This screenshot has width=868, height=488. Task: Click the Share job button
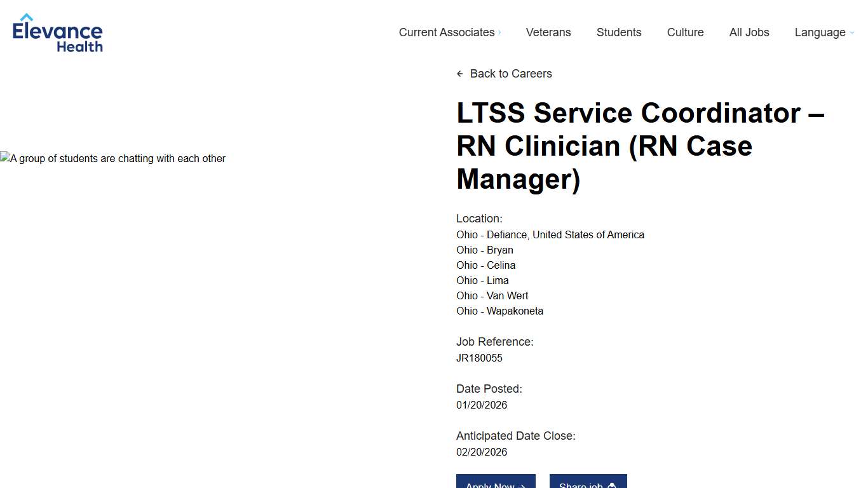pyautogui.click(x=588, y=484)
